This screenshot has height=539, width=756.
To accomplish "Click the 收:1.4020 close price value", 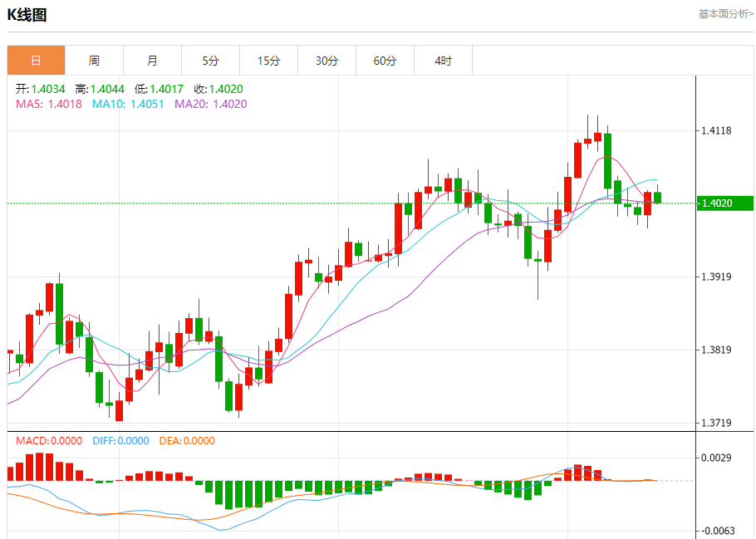I will coord(218,89).
